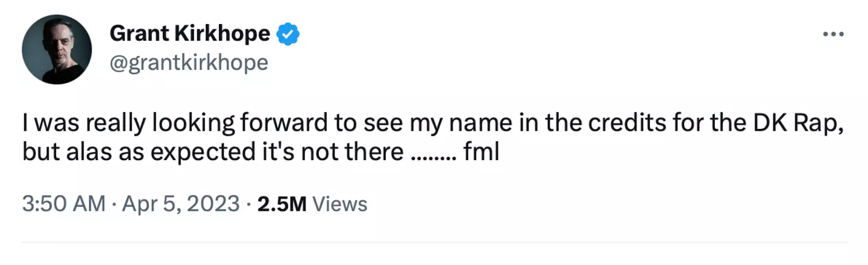
Task: Click the Views label
Action: click(x=341, y=204)
